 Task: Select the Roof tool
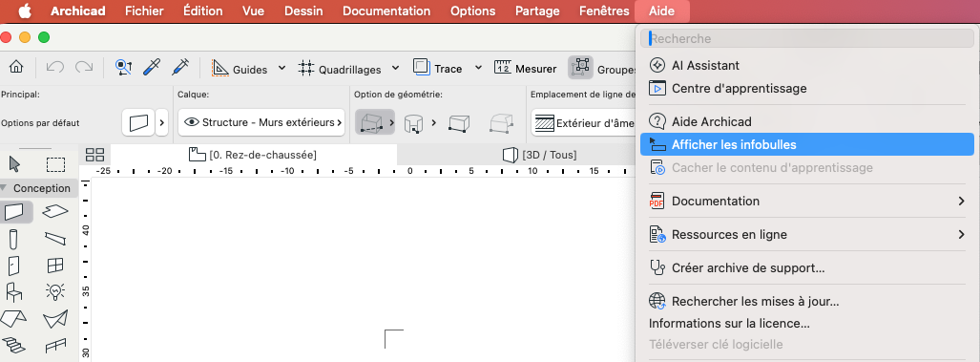[x=13, y=318]
